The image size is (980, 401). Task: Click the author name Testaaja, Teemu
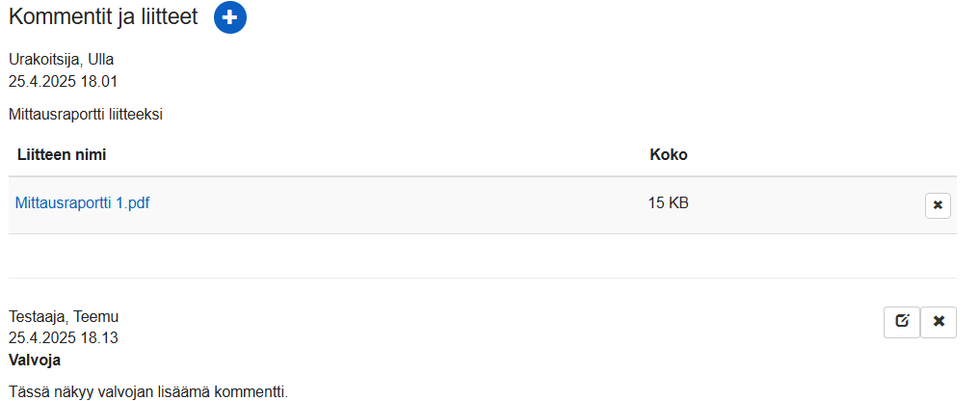pos(64,317)
